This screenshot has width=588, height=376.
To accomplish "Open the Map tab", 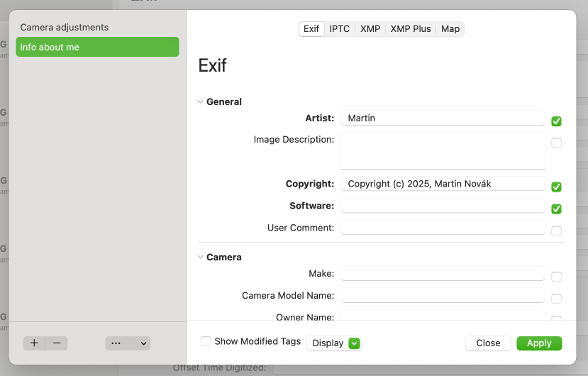I will pyautogui.click(x=450, y=29).
